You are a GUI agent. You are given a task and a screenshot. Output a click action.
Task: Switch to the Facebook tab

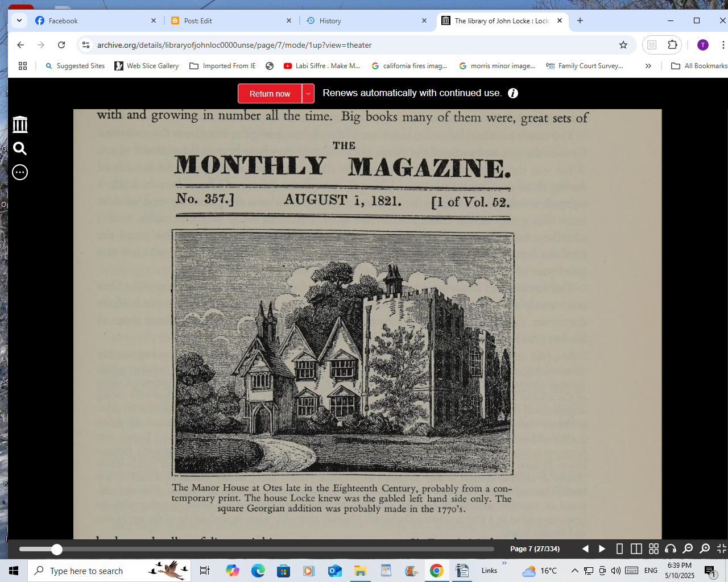tap(95, 20)
